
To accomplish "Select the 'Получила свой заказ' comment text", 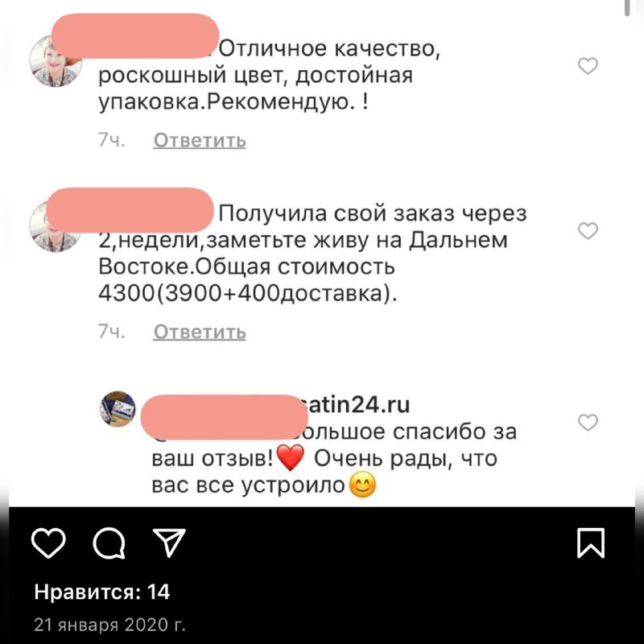I will [x=312, y=254].
